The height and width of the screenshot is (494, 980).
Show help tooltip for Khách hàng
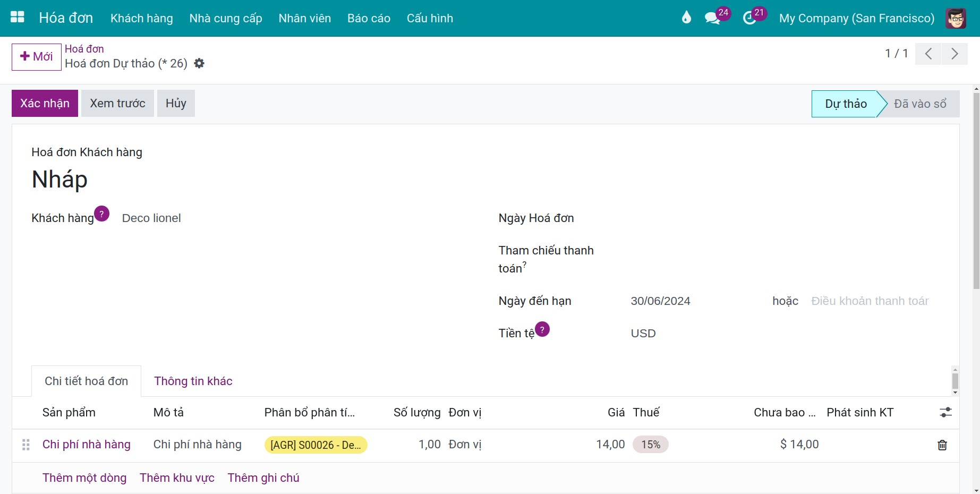[101, 214]
